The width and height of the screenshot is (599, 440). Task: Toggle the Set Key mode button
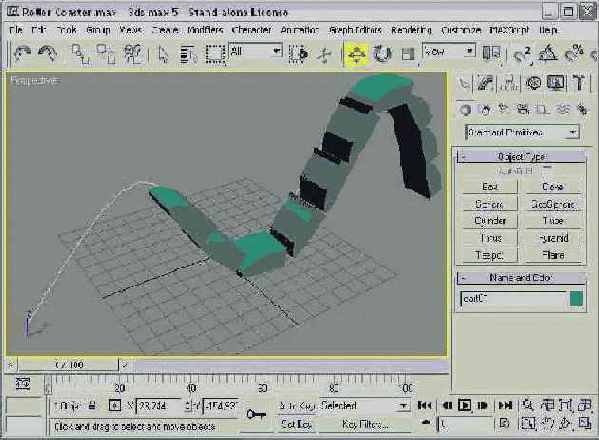[x=296, y=424]
